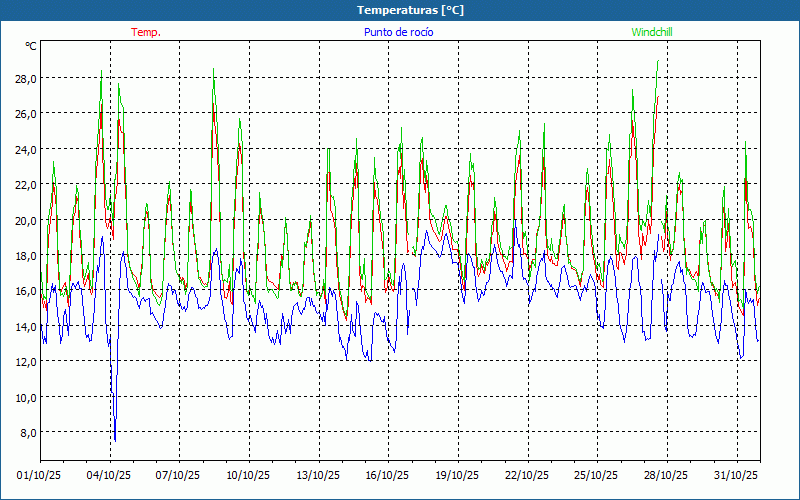Select the 31/10/25 date on the x-axis
Image resolution: width=800 pixels, height=500 pixels.
(x=736, y=475)
